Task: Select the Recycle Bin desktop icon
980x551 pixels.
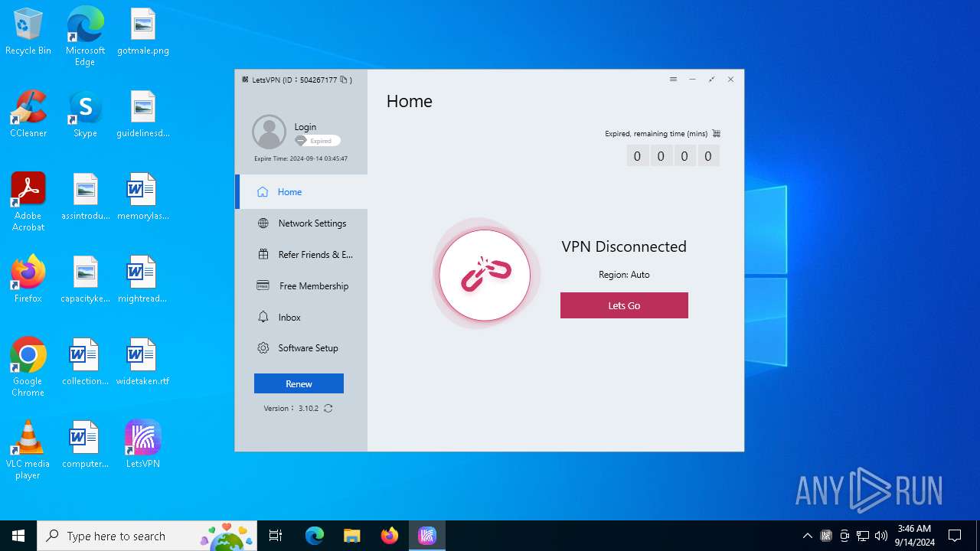Action: point(28,33)
